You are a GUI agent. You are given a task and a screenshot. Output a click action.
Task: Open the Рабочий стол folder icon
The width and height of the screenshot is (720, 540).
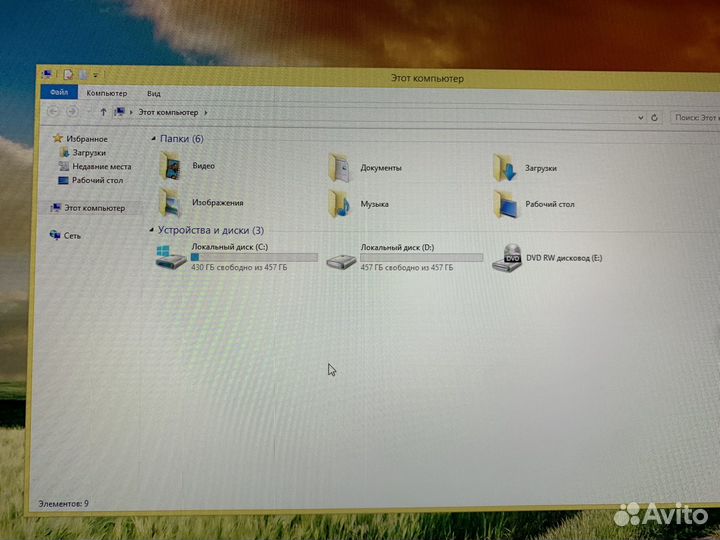point(506,205)
